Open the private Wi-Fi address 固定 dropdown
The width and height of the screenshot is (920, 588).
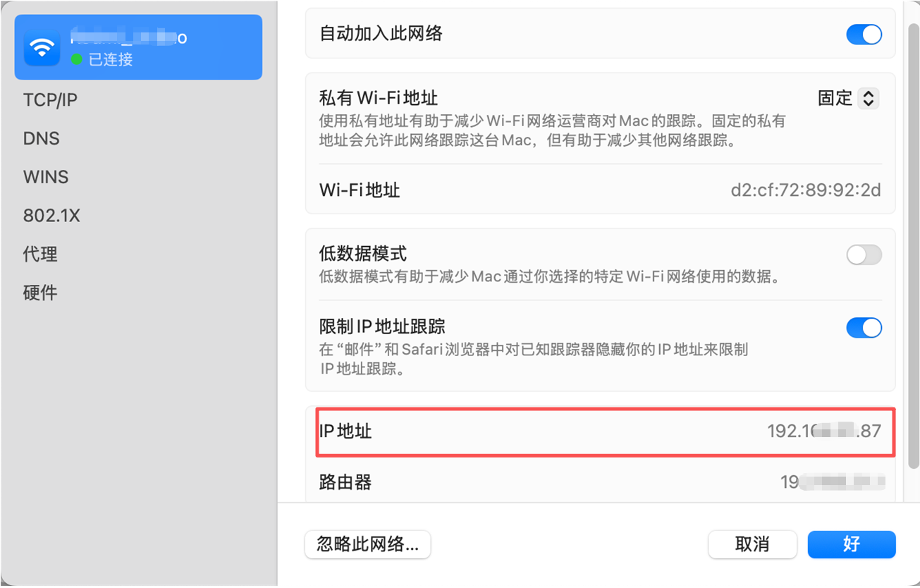coord(868,98)
